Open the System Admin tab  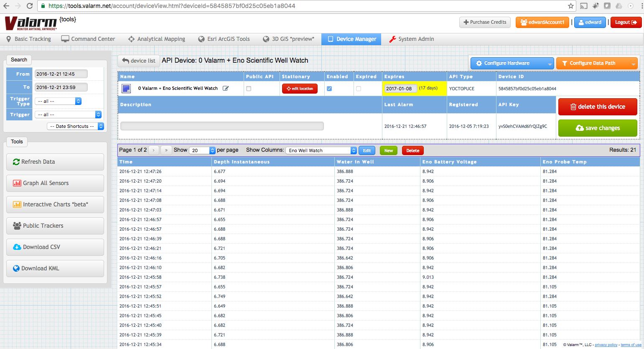click(412, 39)
